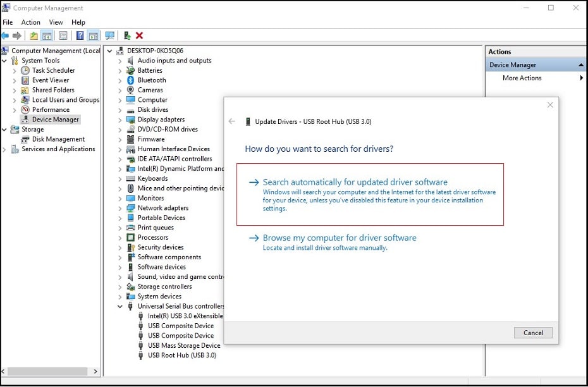
Task: Open the More Actions submenu arrow
Action: 581,78
